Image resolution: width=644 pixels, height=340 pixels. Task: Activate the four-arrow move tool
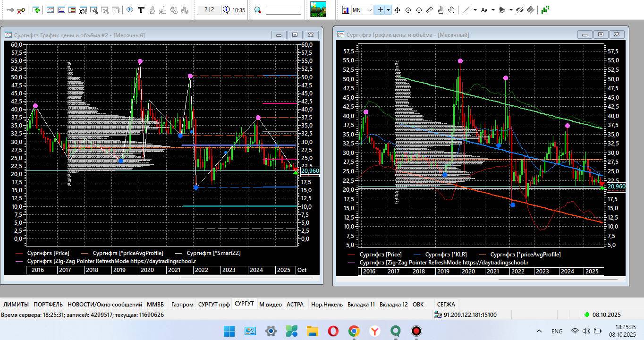pyautogui.click(x=397, y=10)
